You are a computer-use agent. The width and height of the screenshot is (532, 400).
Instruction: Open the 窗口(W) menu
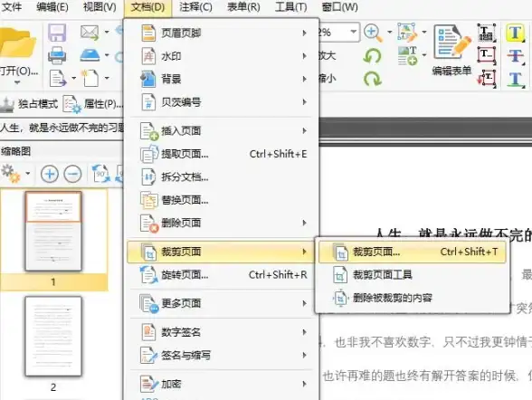pos(339,6)
